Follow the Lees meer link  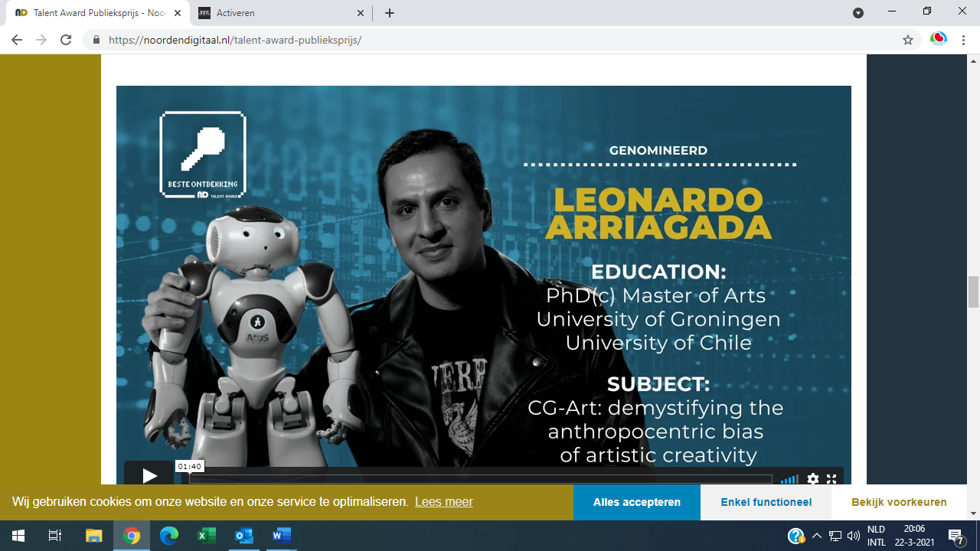pos(444,502)
